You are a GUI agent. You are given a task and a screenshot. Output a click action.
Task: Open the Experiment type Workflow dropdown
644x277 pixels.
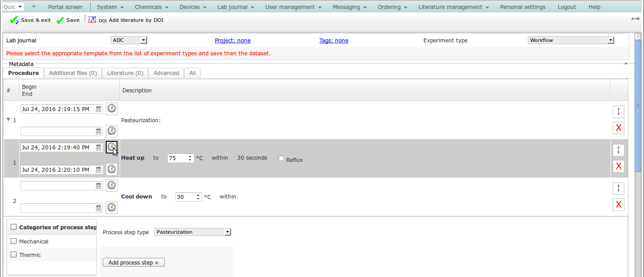tap(571, 40)
